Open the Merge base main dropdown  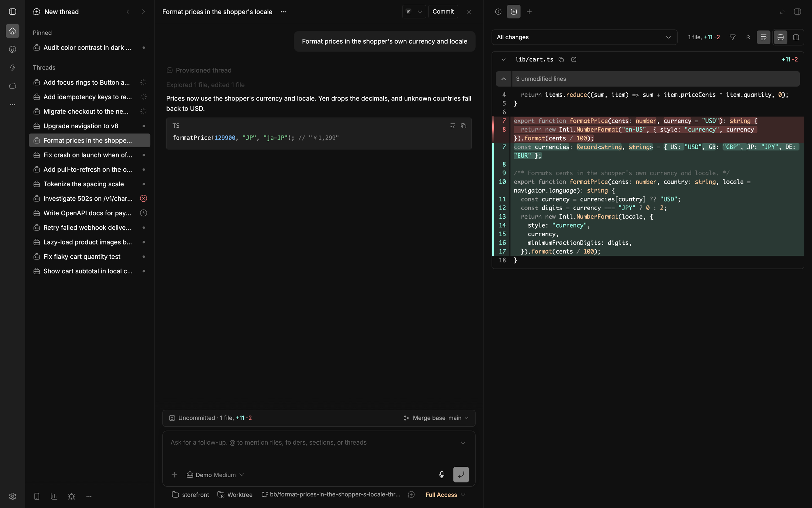tap(436, 418)
